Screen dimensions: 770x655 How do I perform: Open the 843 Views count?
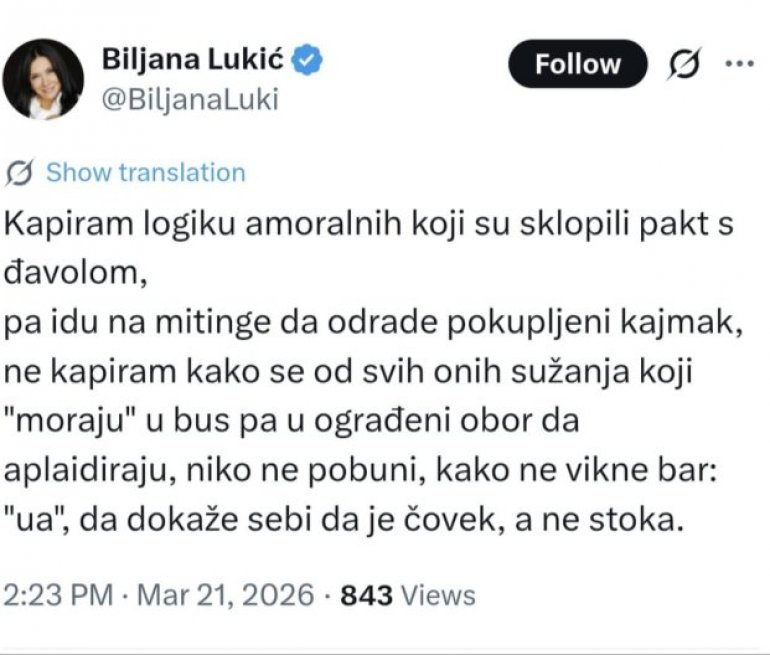point(408,596)
